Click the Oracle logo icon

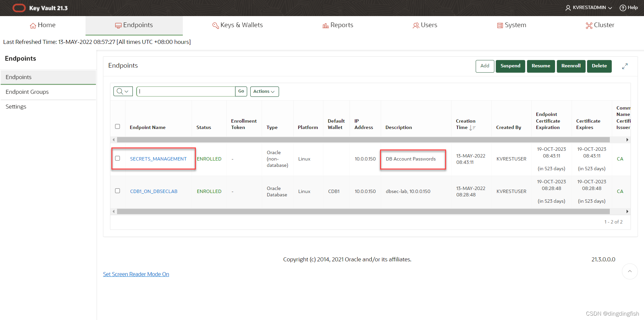tap(19, 8)
